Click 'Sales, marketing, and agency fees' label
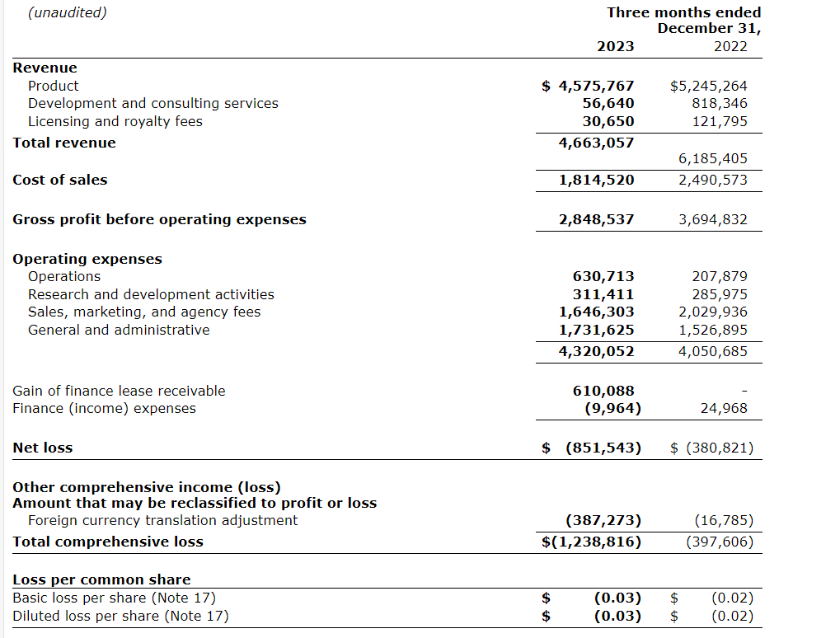 point(144,312)
